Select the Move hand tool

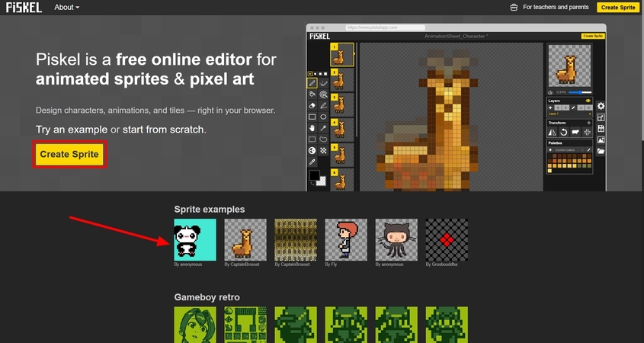312,128
